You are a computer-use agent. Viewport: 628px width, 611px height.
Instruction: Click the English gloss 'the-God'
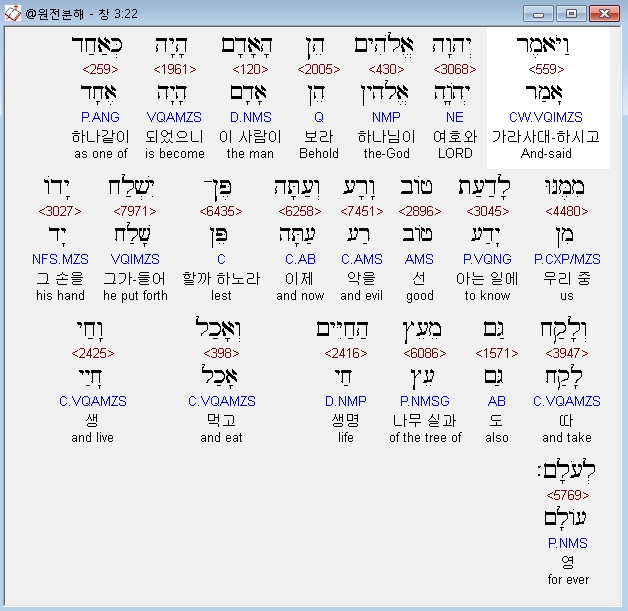[386, 153]
